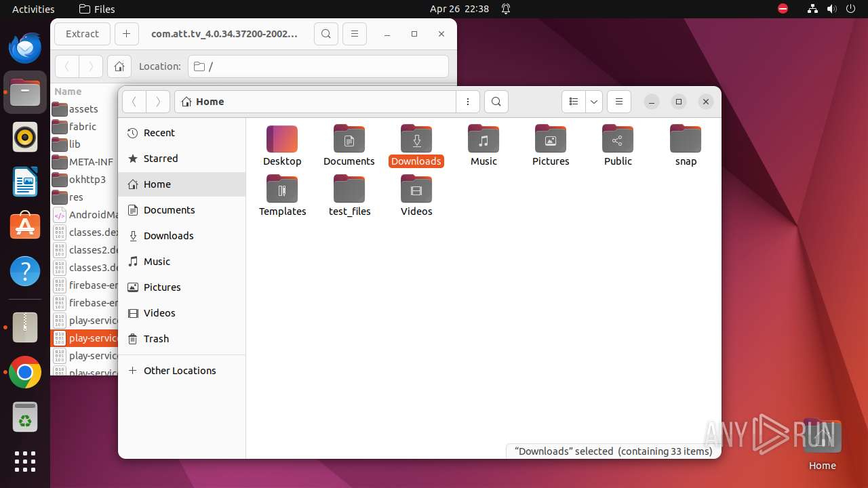
Task: Go to home location in archive manager
Action: click(119, 66)
